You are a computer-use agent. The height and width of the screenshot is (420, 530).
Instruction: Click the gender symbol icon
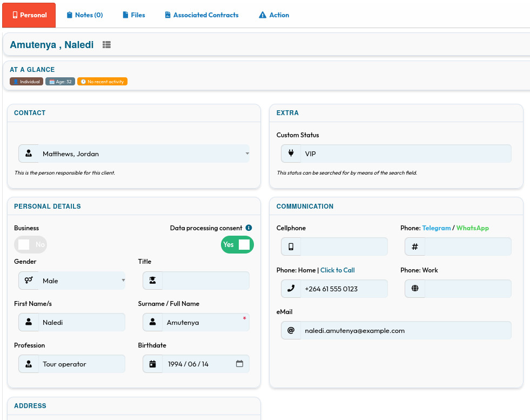29,281
